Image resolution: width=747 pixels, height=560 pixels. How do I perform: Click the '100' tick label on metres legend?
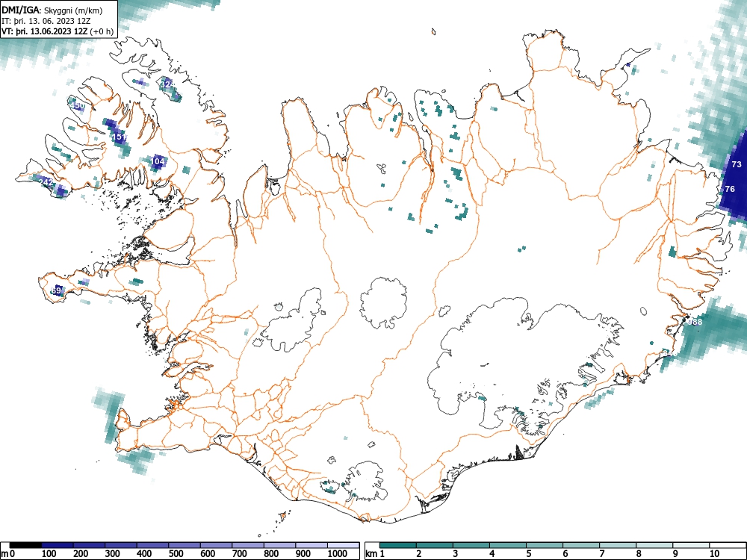coord(49,554)
